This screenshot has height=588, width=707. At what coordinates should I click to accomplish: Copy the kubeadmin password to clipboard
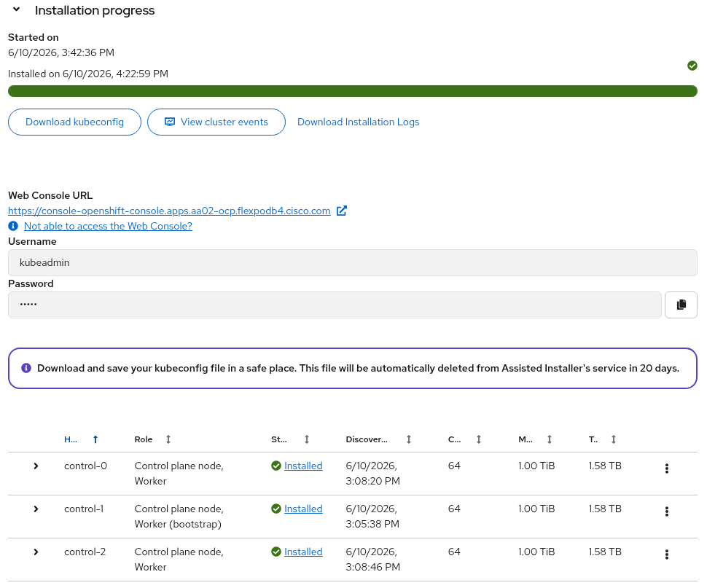(x=681, y=305)
